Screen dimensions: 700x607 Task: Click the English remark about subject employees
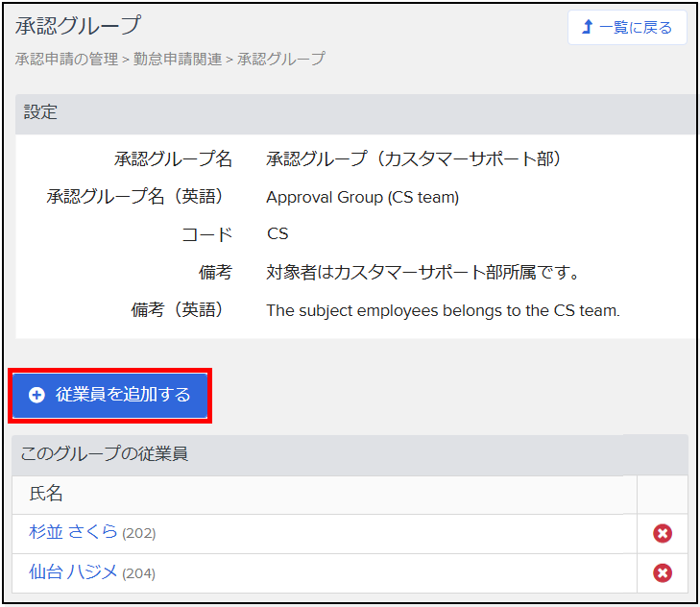coord(443,310)
